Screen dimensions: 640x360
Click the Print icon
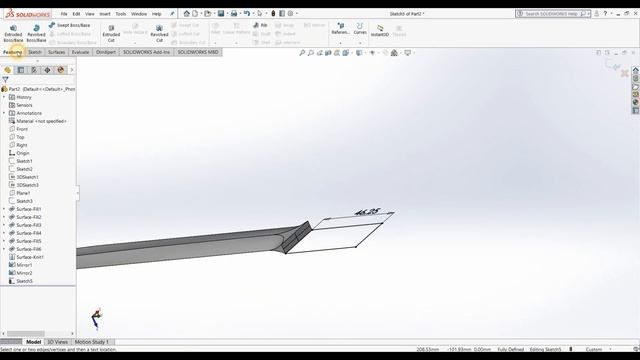(x=234, y=13)
